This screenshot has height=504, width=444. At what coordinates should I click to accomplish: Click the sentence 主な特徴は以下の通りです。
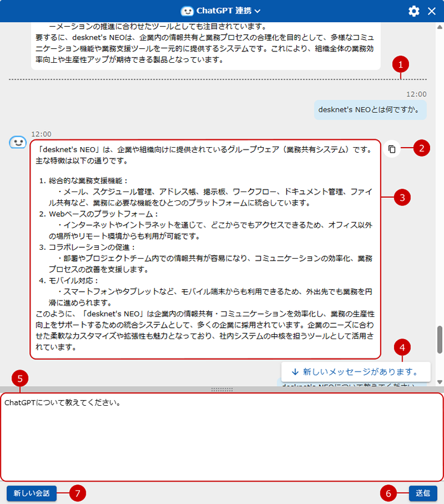(x=82, y=161)
